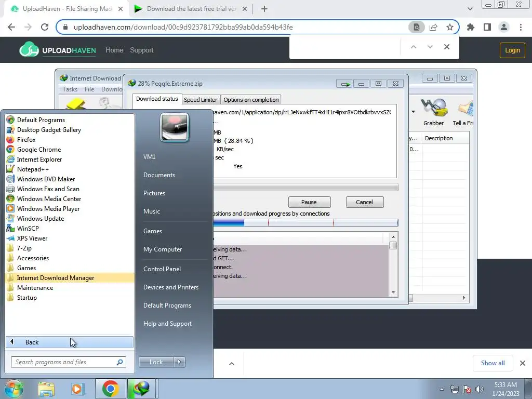Open the Grabber tool in IDM

(x=434, y=113)
